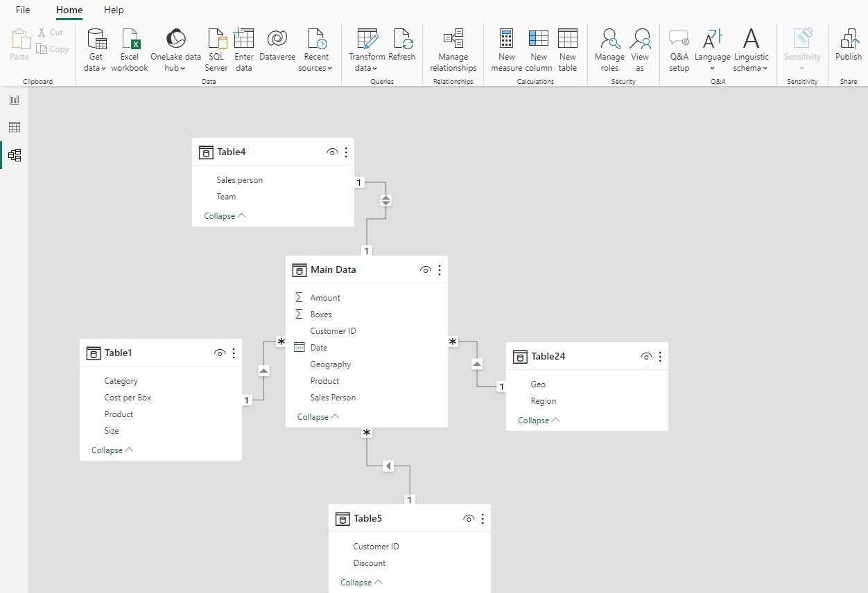Viewport: 868px width, 593px height.
Task: Open more options for Table5
Action: (x=483, y=518)
